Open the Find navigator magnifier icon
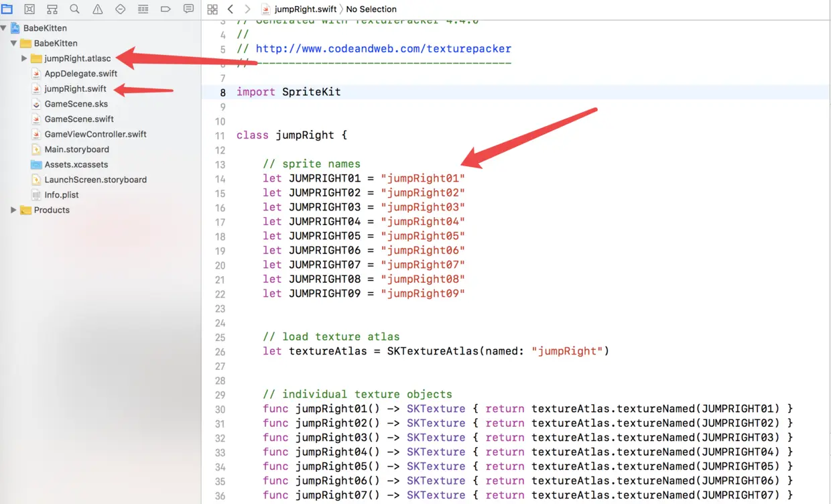The image size is (831, 504). (75, 9)
